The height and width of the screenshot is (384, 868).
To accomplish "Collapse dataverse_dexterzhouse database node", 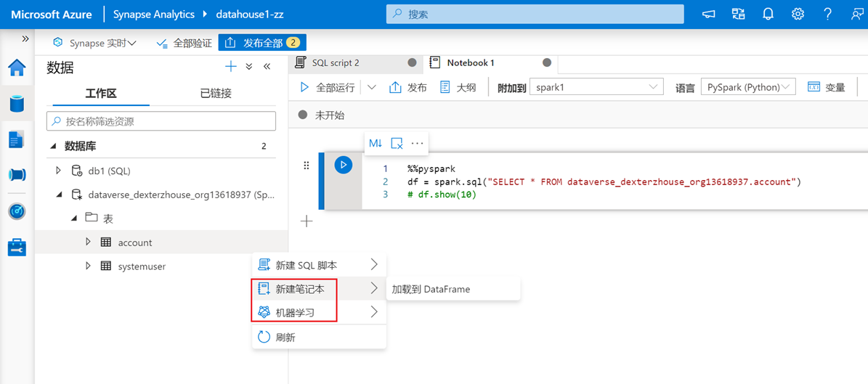I will point(59,195).
